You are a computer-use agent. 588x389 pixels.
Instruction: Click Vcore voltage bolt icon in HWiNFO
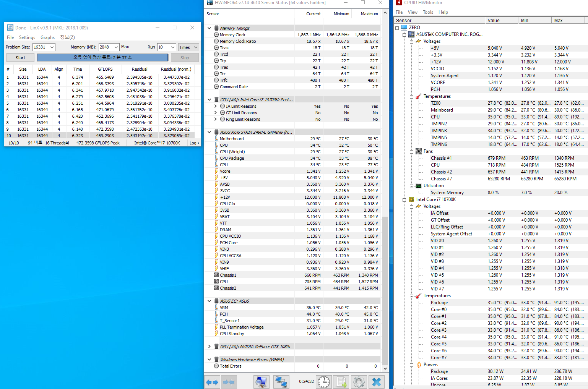tap(216, 171)
